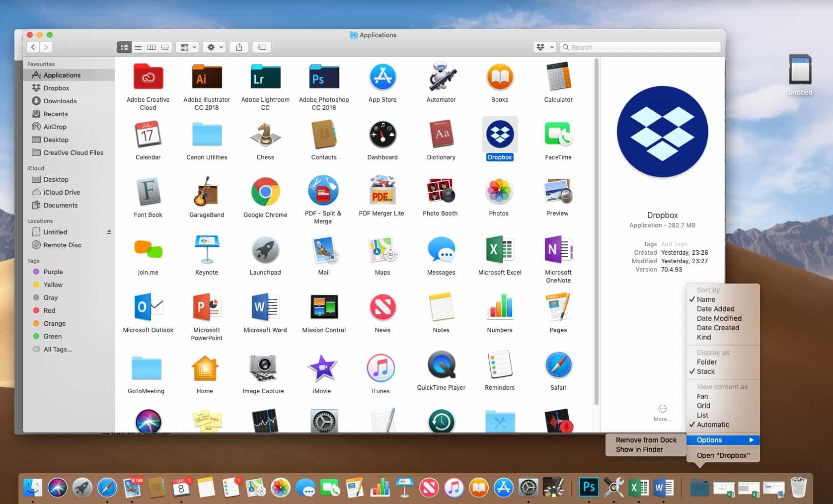Screen dimensions: 833x504
Task: Select the Calculator app icon
Action: pyautogui.click(x=558, y=76)
